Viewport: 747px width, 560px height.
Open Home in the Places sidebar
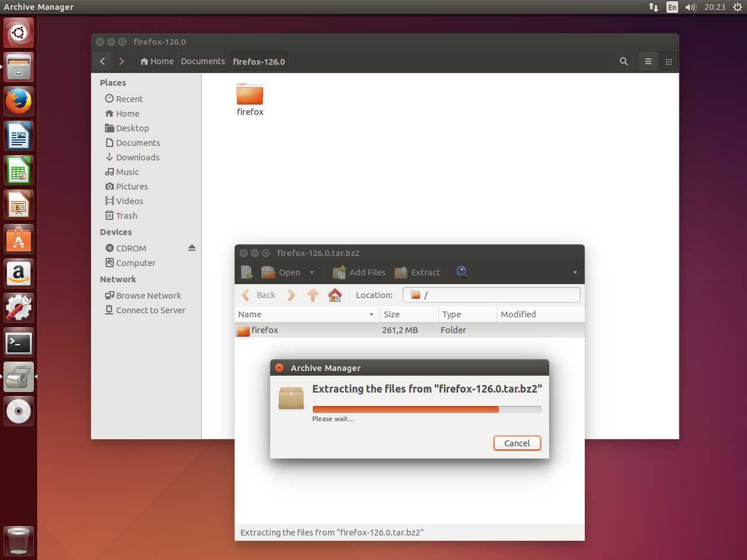128,114
